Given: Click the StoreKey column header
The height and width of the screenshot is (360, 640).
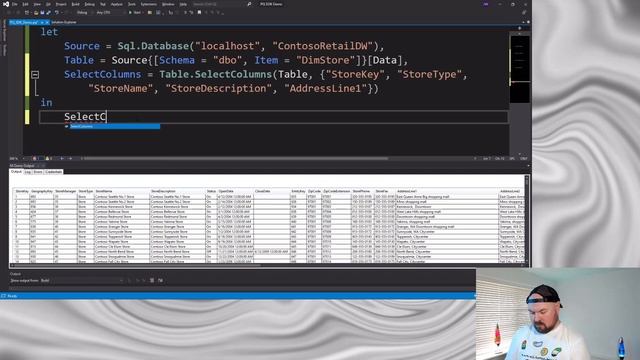Looking at the screenshot, I should [22, 191].
